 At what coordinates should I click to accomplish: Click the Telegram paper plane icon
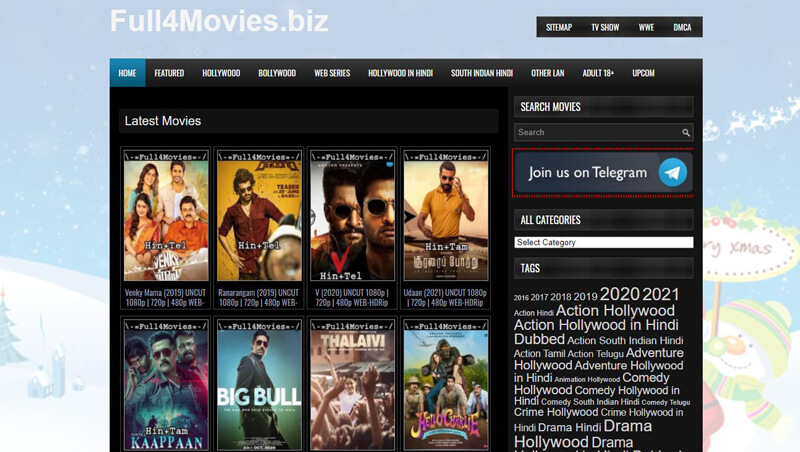pos(672,172)
